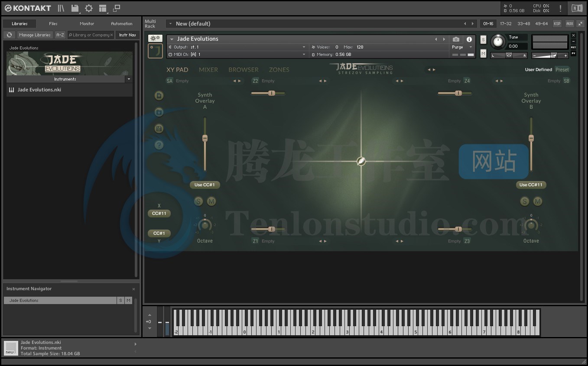588x366 pixels.
Task: Toggle A-Z library sorting
Action: click(x=60, y=35)
